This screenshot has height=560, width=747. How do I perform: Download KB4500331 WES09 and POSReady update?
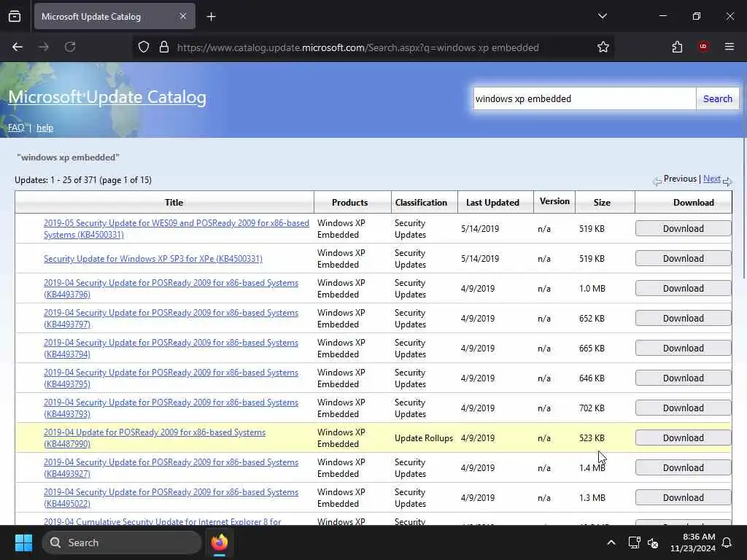click(683, 228)
